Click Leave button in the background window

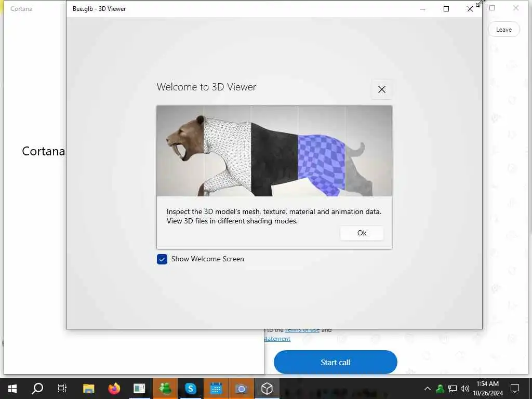coord(503,30)
